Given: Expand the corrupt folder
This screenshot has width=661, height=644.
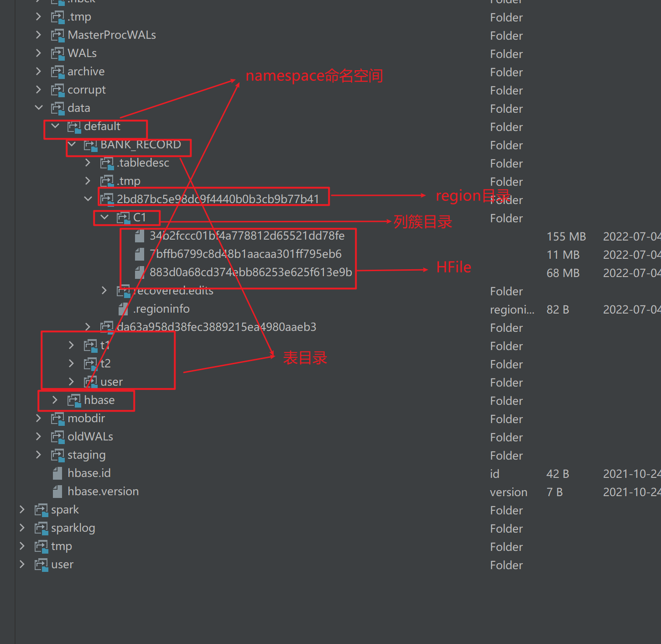Looking at the screenshot, I should 38,89.
